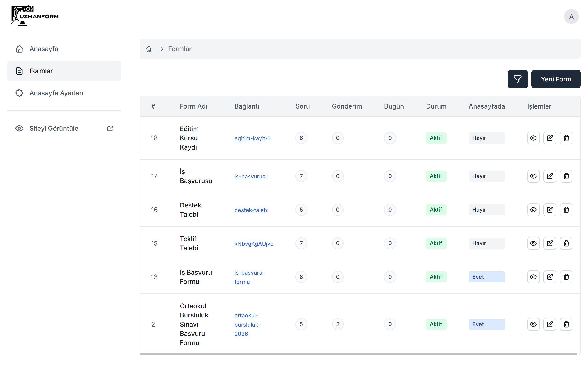
Task: Edit the Teklif Talebi form
Action: (x=550, y=243)
